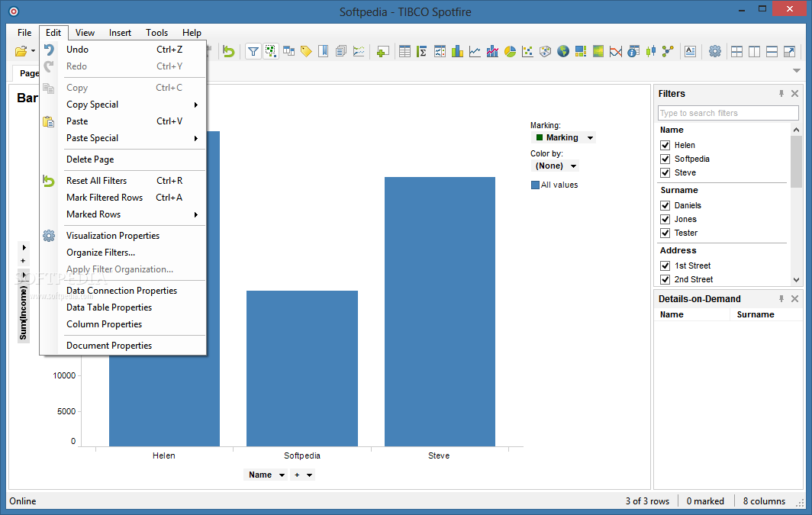
Task: Open the Tools menu
Action: coord(157,33)
